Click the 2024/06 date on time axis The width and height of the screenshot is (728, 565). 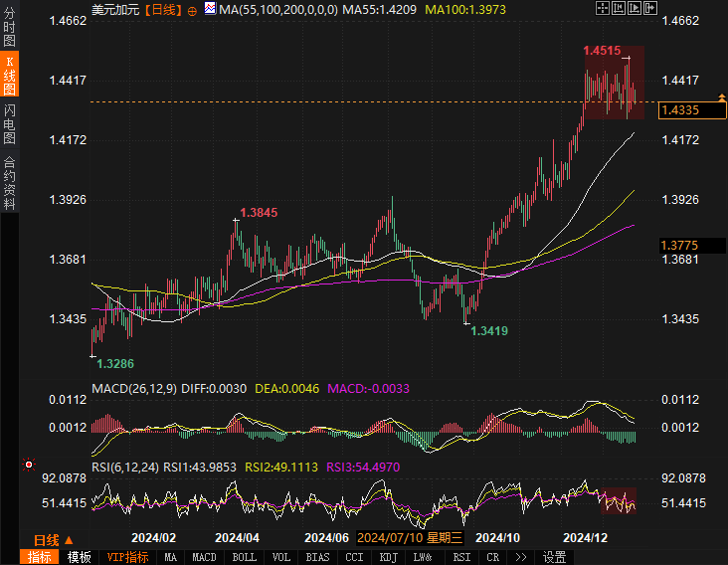coord(326,538)
